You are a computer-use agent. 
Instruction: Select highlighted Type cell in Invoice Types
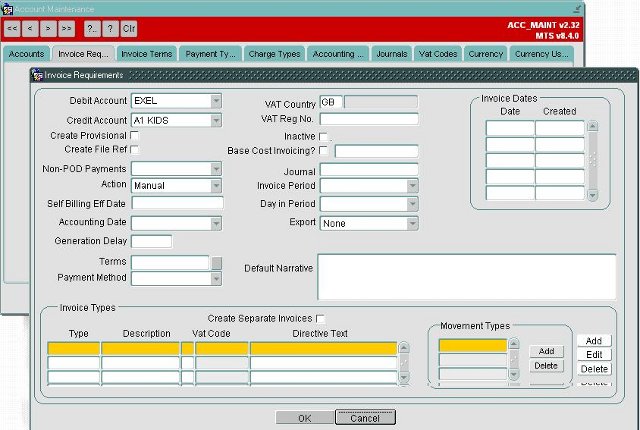(x=73, y=348)
